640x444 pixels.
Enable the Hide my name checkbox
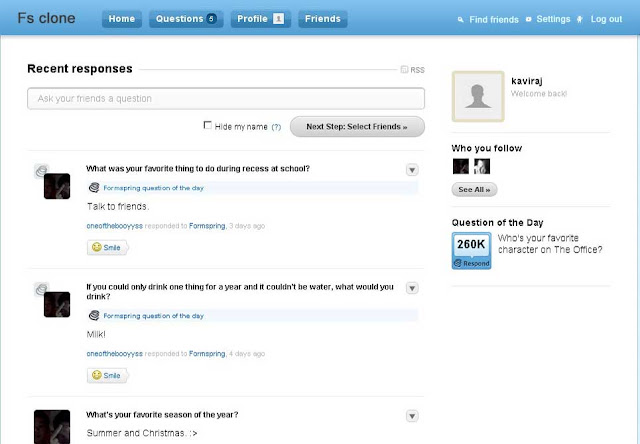click(x=207, y=125)
